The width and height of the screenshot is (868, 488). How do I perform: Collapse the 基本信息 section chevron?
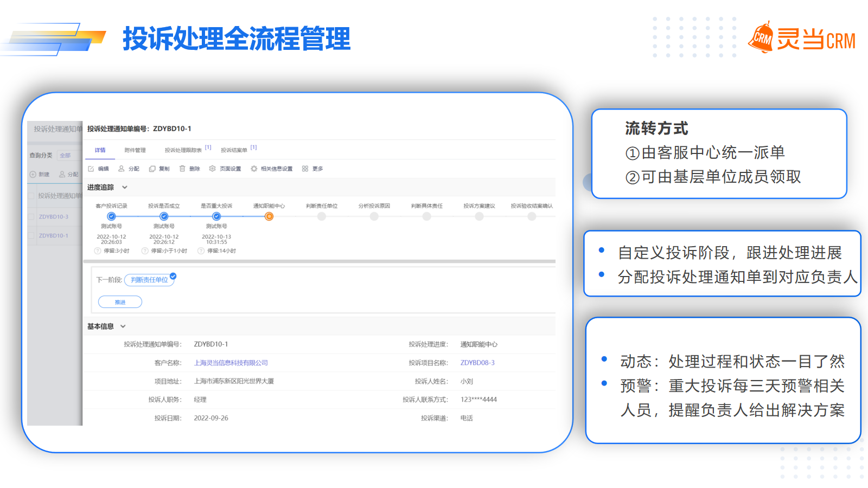coord(123,326)
